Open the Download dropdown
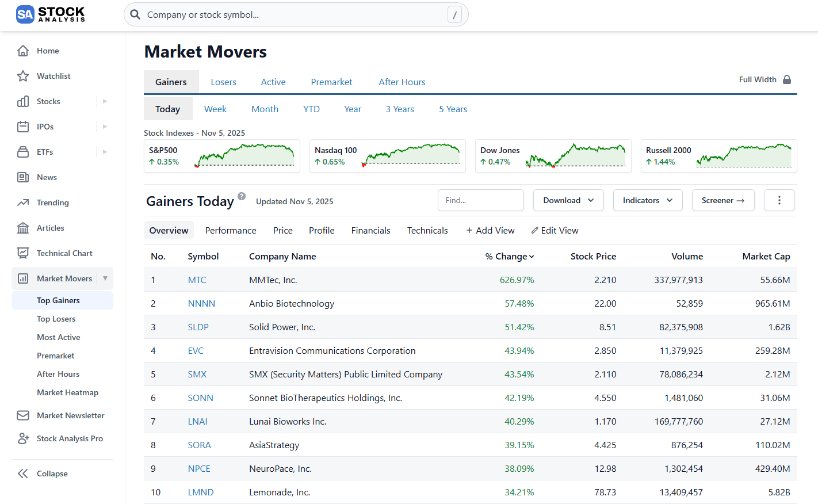This screenshot has width=818, height=504. (568, 200)
